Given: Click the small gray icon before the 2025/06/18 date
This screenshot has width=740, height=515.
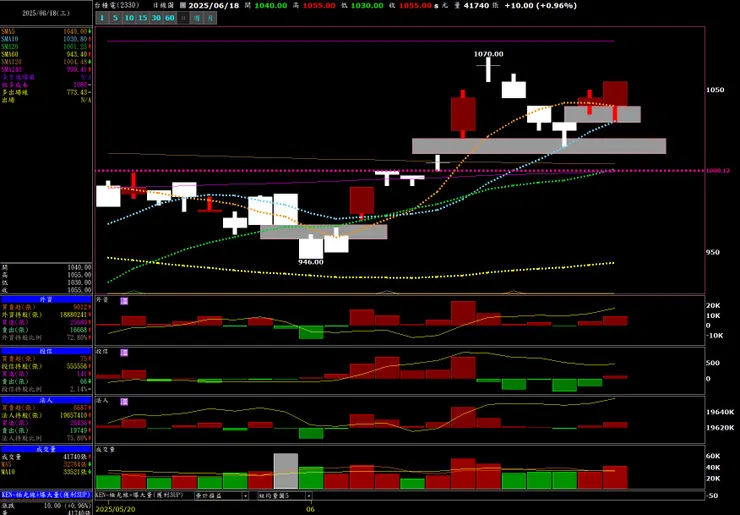Looking at the screenshot, I should point(183,5).
